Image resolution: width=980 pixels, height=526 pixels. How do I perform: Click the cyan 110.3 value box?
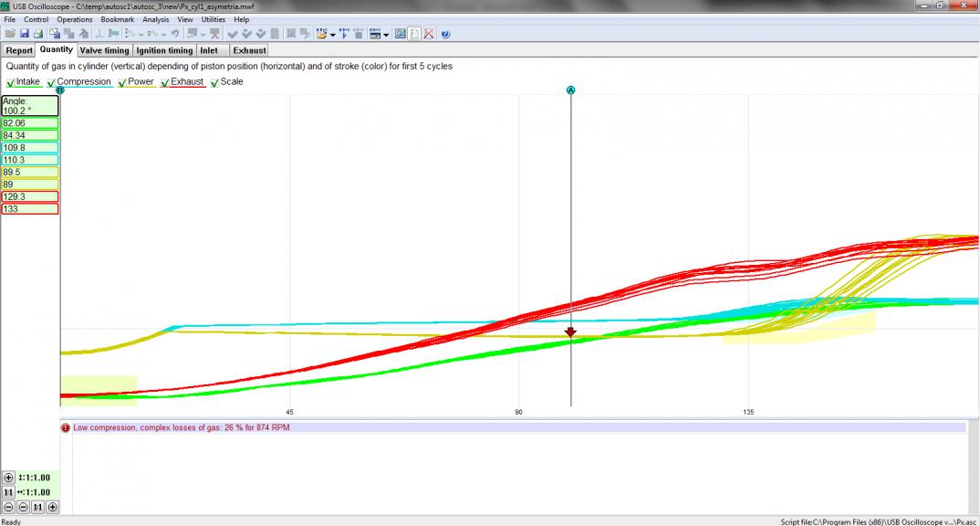[x=30, y=160]
